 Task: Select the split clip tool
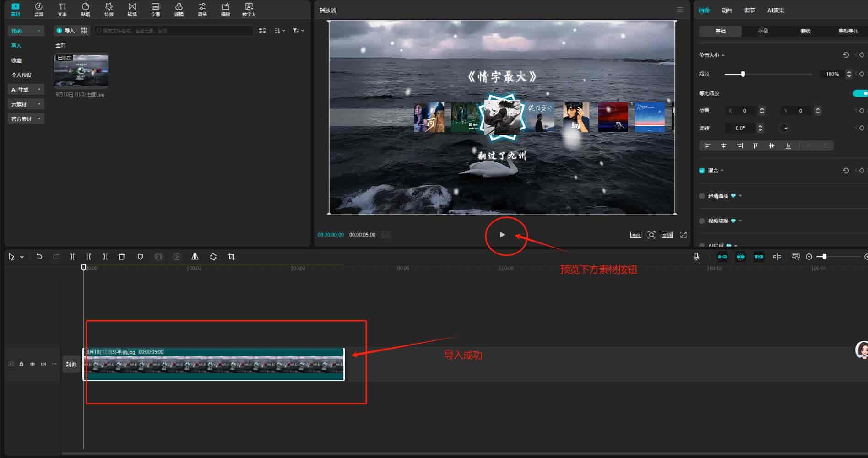point(72,257)
